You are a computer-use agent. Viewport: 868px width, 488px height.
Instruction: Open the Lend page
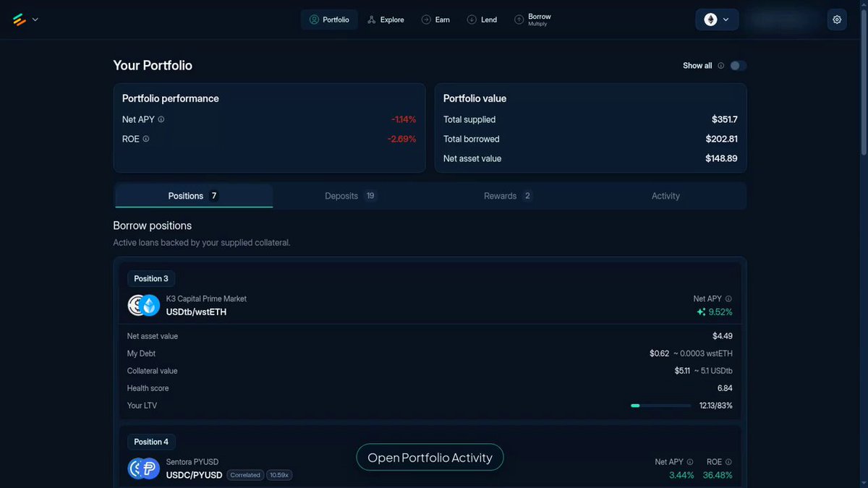482,20
